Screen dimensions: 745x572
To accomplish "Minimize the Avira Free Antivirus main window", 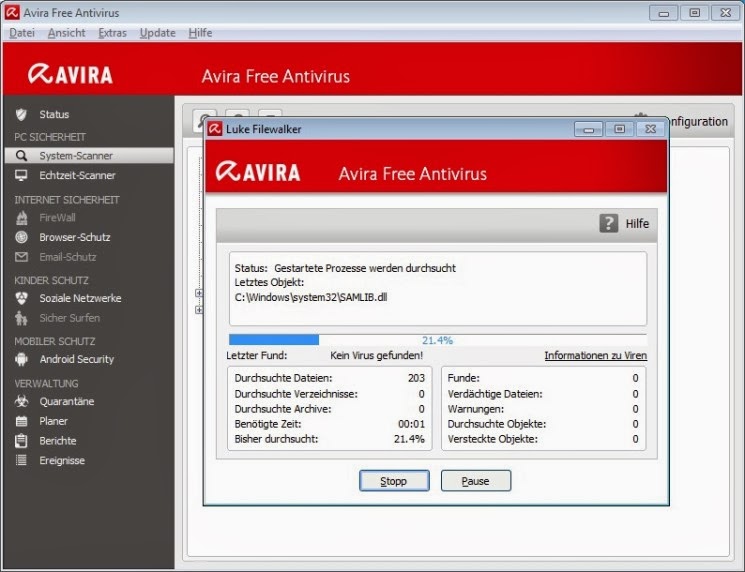I will 664,13.
